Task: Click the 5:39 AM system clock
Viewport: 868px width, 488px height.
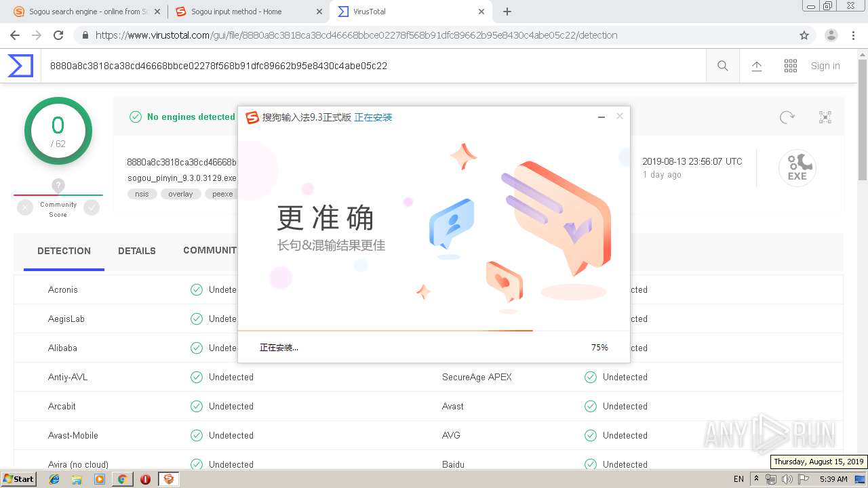Action: [x=833, y=479]
